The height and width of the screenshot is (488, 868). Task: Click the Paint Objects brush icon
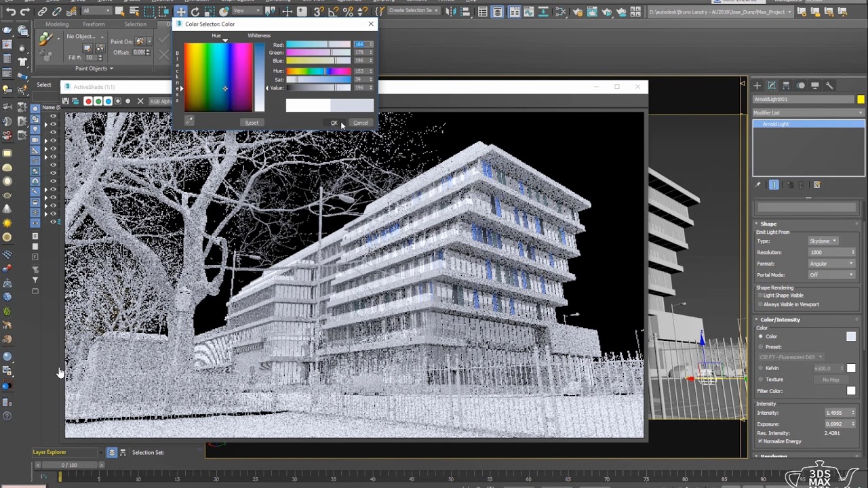(x=45, y=40)
